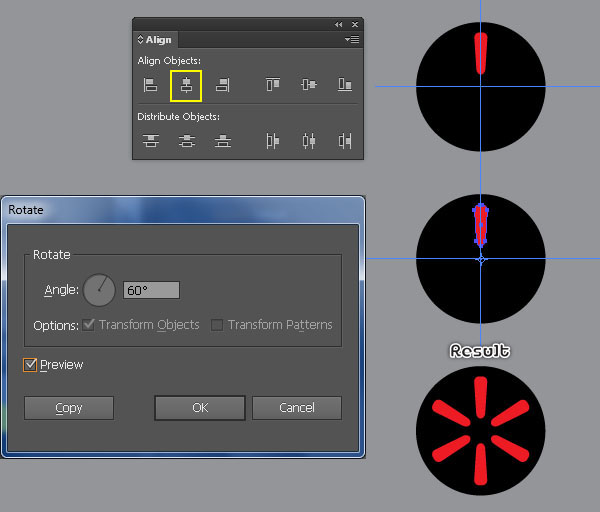Image resolution: width=600 pixels, height=512 pixels.
Task: Click the top red spoke in Result circle
Action: [481, 397]
